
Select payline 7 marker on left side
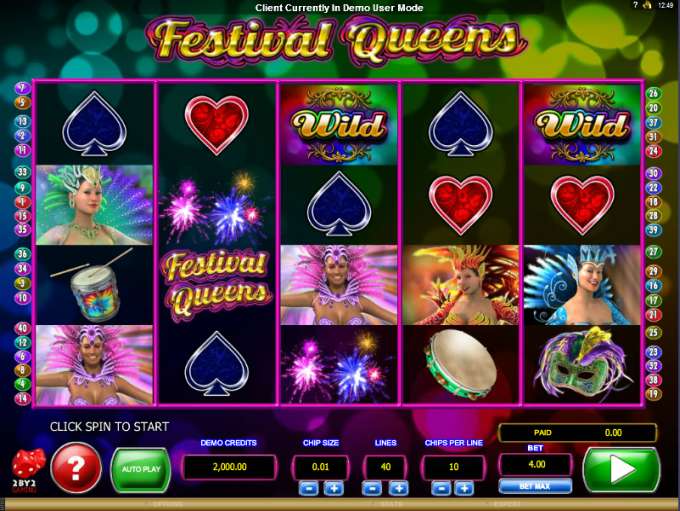click(23, 88)
